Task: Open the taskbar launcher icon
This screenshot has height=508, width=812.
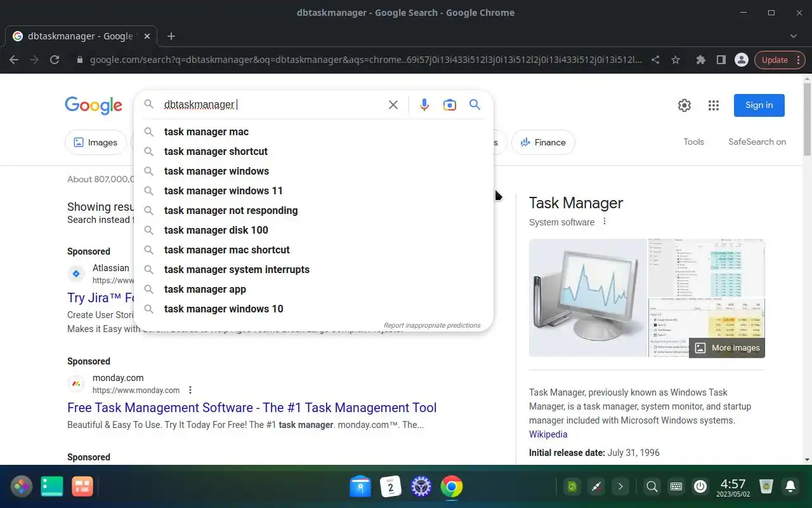Action: (x=21, y=486)
